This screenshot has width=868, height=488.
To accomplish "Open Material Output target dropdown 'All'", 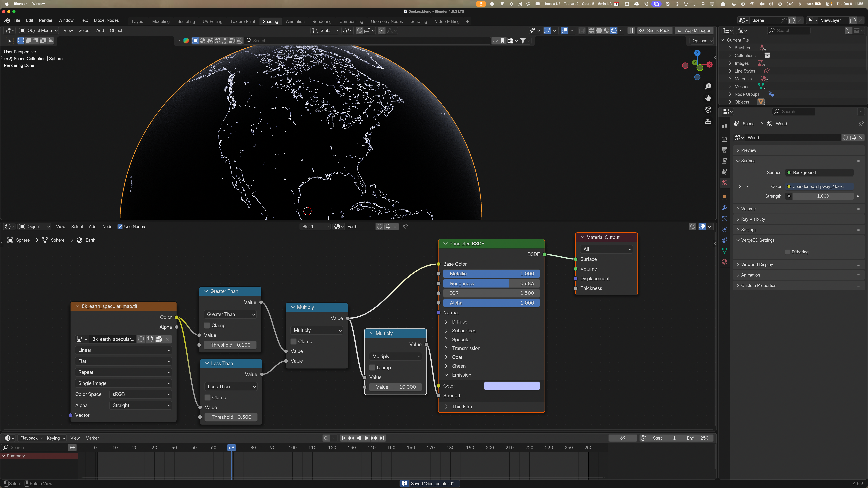I will pyautogui.click(x=607, y=250).
